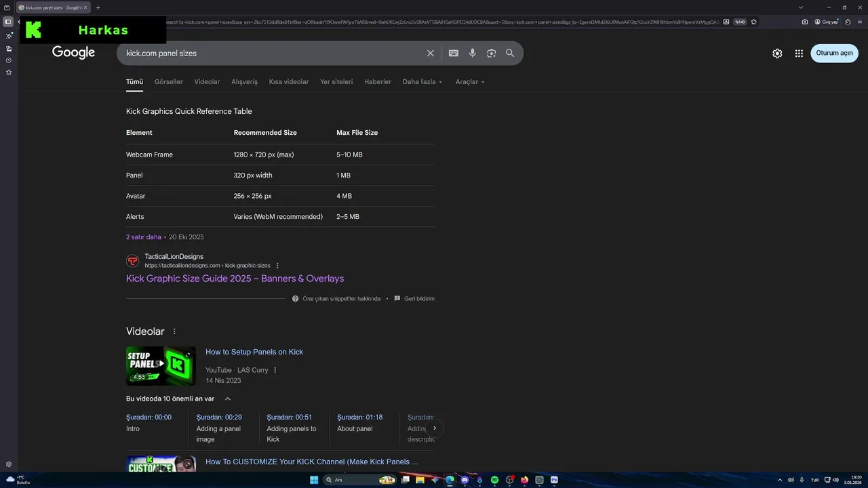Open the Reader View icon in the address bar

[x=726, y=22]
